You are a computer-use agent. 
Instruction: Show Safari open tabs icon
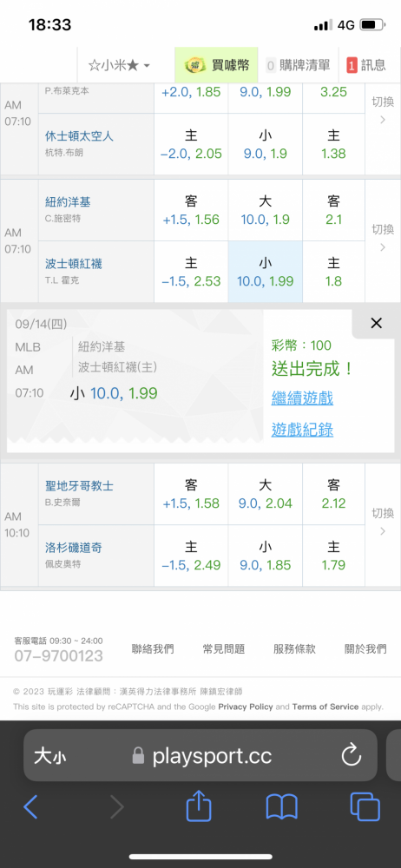click(x=365, y=807)
